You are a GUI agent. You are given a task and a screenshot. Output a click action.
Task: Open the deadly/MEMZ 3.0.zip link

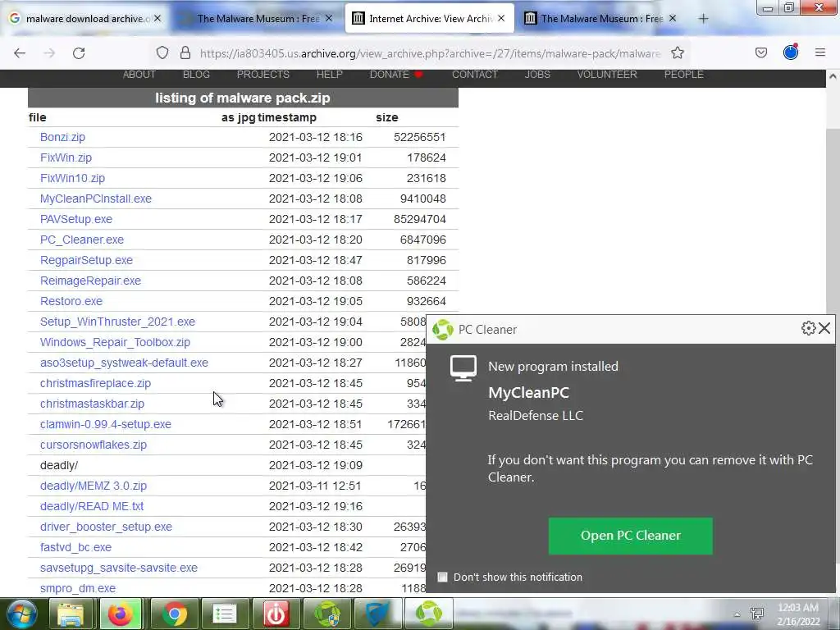click(x=94, y=486)
